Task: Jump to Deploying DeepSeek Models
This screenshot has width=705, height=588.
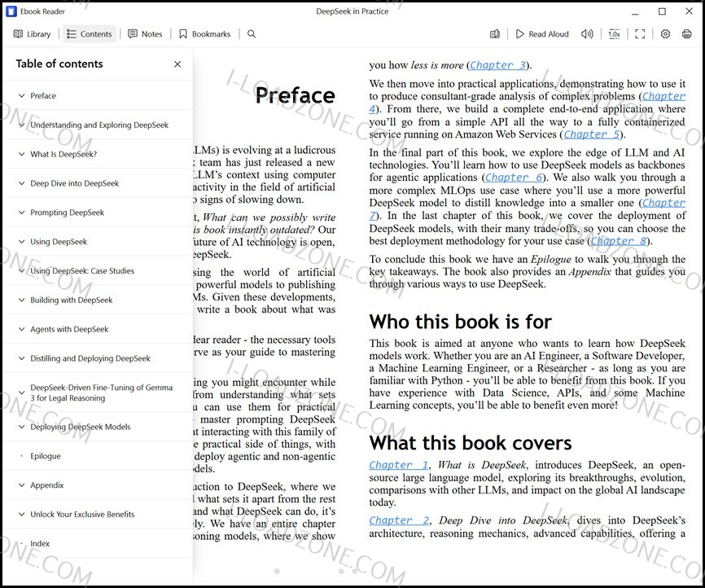Action: (x=81, y=427)
